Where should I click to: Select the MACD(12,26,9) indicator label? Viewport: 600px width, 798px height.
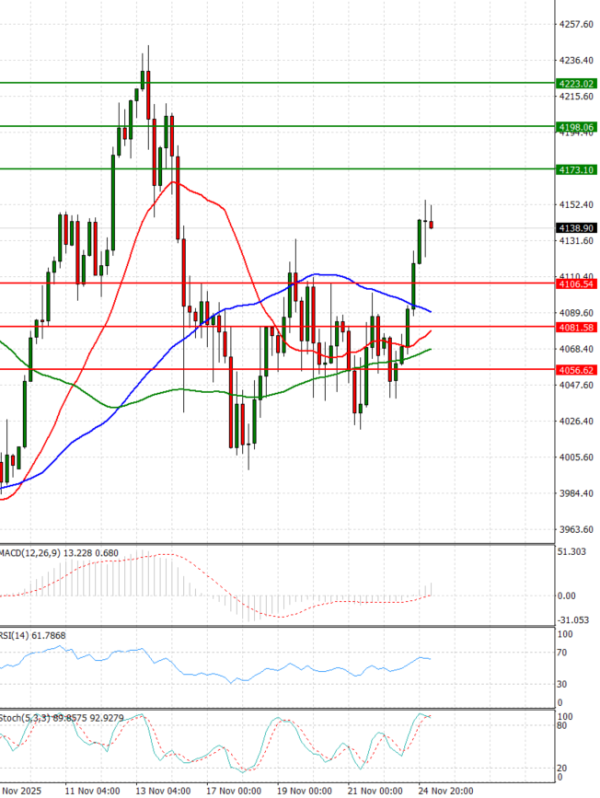click(x=29, y=553)
